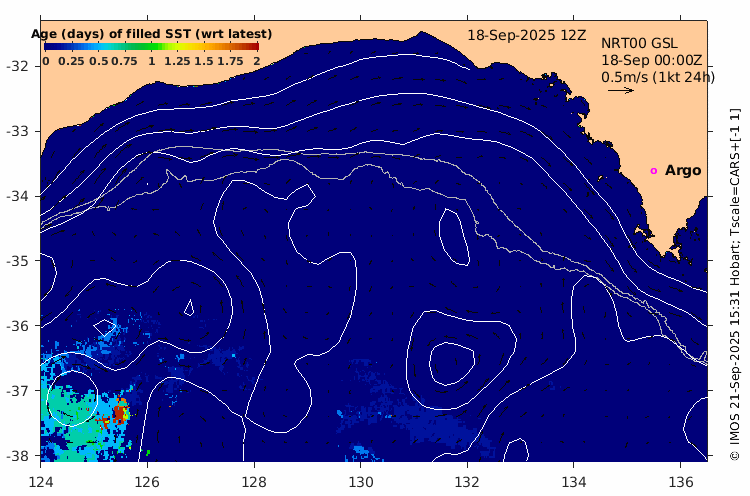Click the x-axis tick label 132
Screen dimensions: 750x496
coord(467,482)
